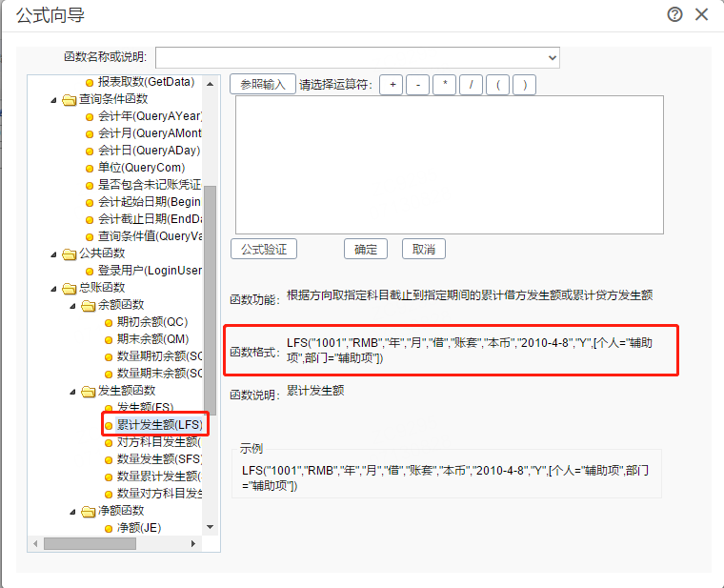
Task: Click tree scroll-right arrow
Action: tap(193, 543)
